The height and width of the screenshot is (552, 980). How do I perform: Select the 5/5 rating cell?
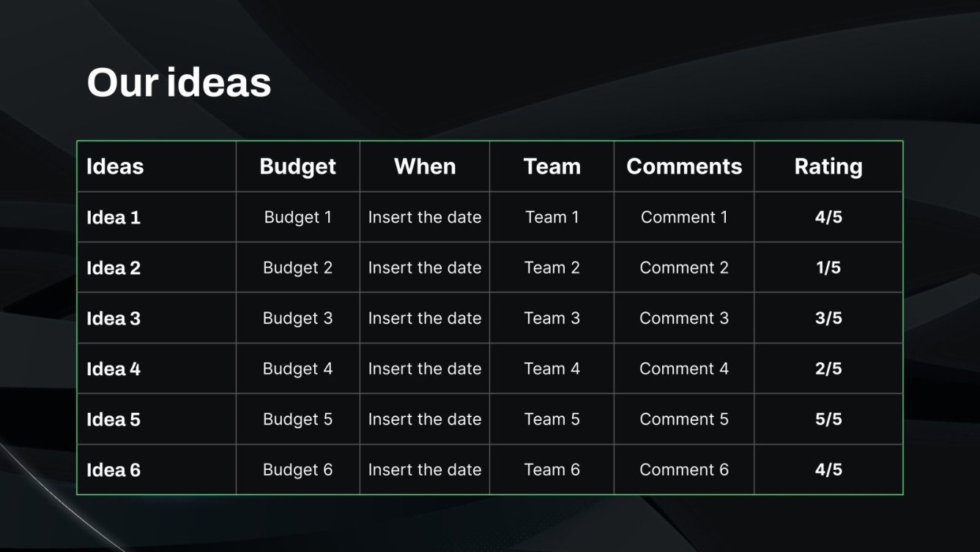(x=828, y=419)
